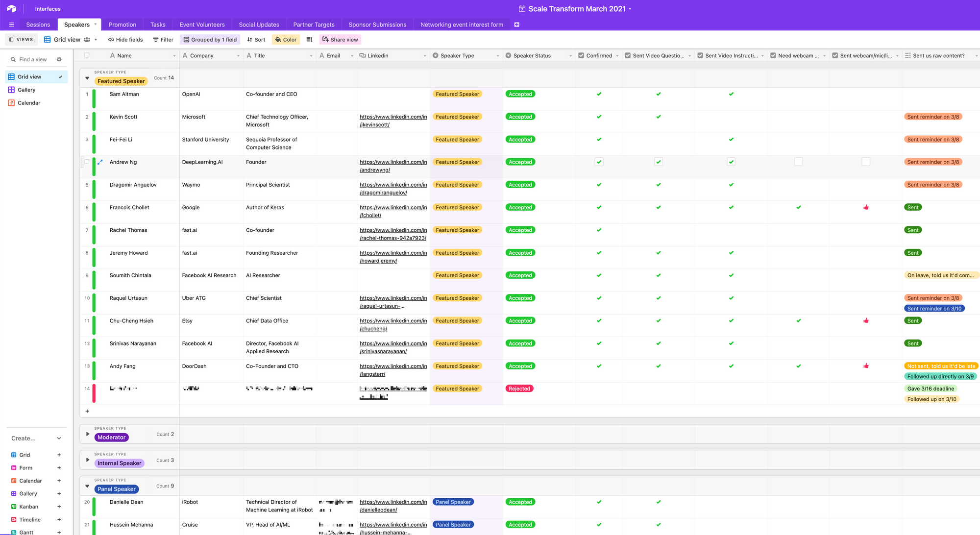Add a new table with plus icon

516,24
